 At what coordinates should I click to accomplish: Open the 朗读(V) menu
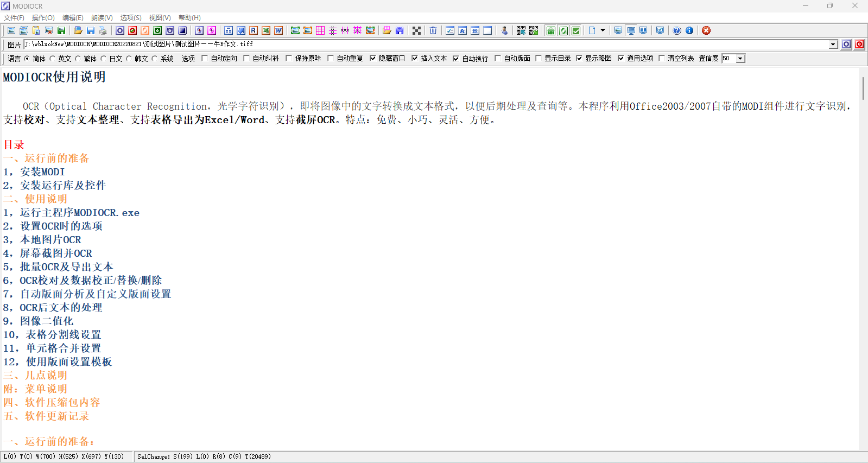[x=102, y=18]
